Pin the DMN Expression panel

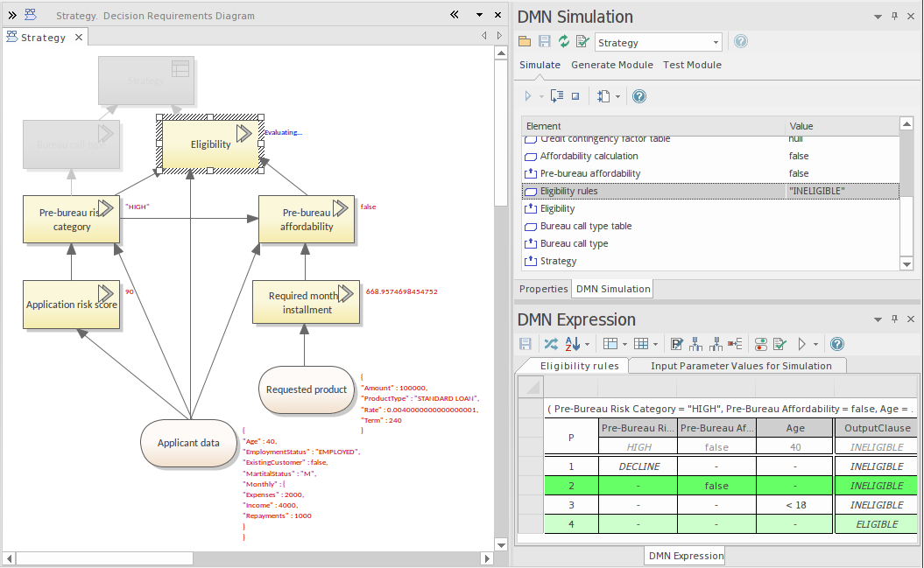pos(894,319)
